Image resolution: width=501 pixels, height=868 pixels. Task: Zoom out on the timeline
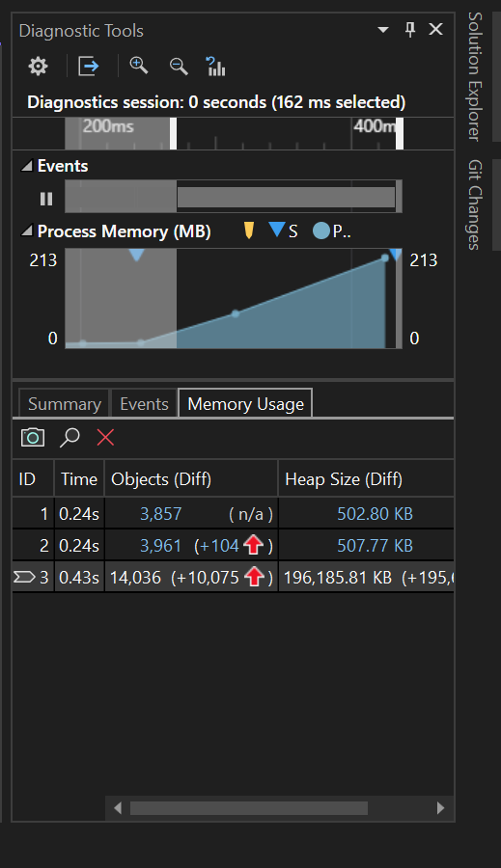pyautogui.click(x=179, y=67)
